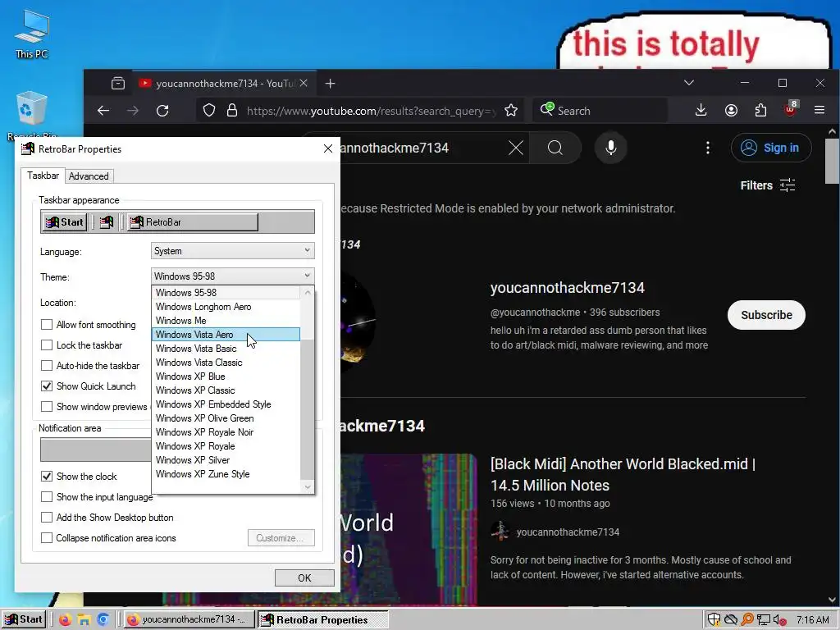Select Windows XP Classic theme
Screen dimensions: 840x630
[x=226, y=390]
